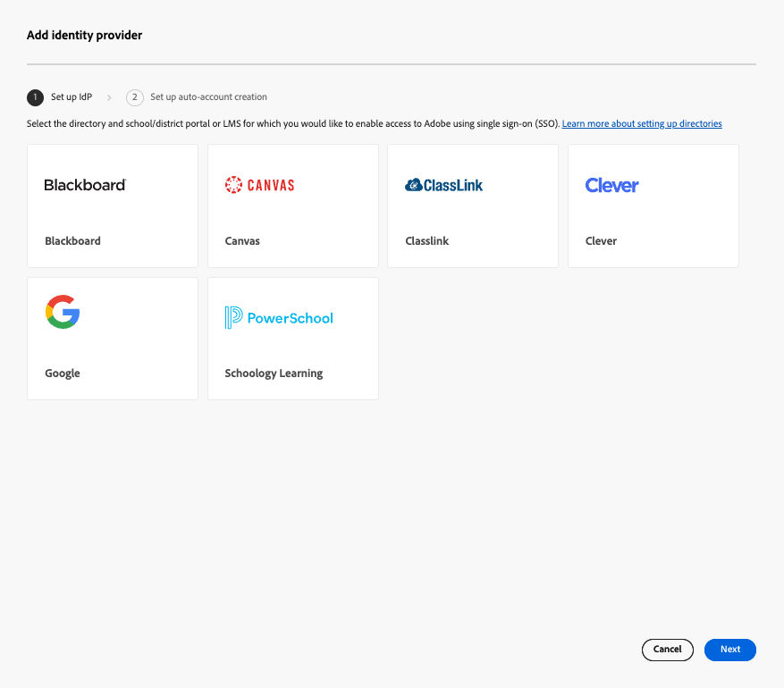Click the ClassLink cloud logo

click(x=443, y=185)
